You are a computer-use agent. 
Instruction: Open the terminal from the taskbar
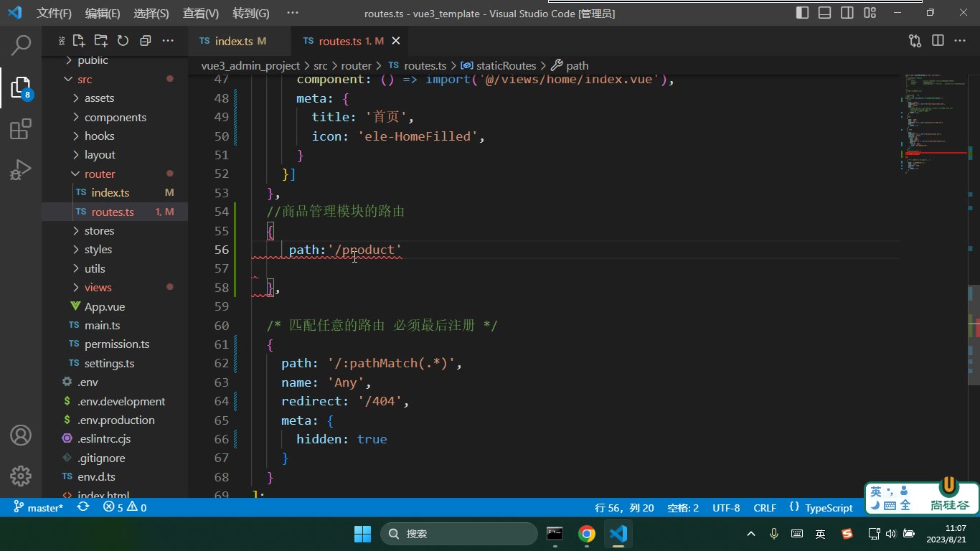tap(555, 534)
